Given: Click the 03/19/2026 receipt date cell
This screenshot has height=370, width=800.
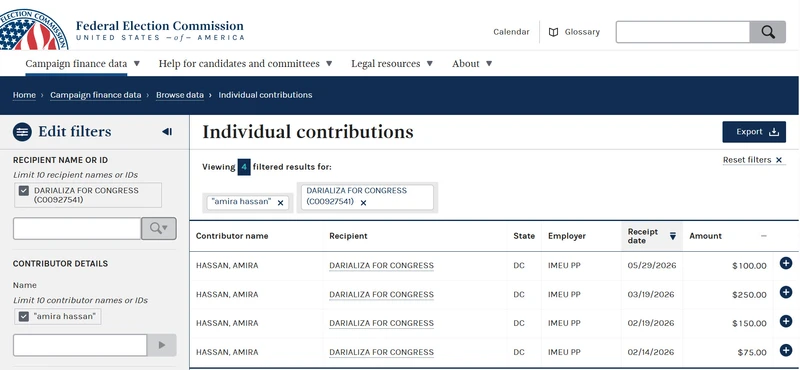Looking at the screenshot, I should pyautogui.click(x=651, y=294).
